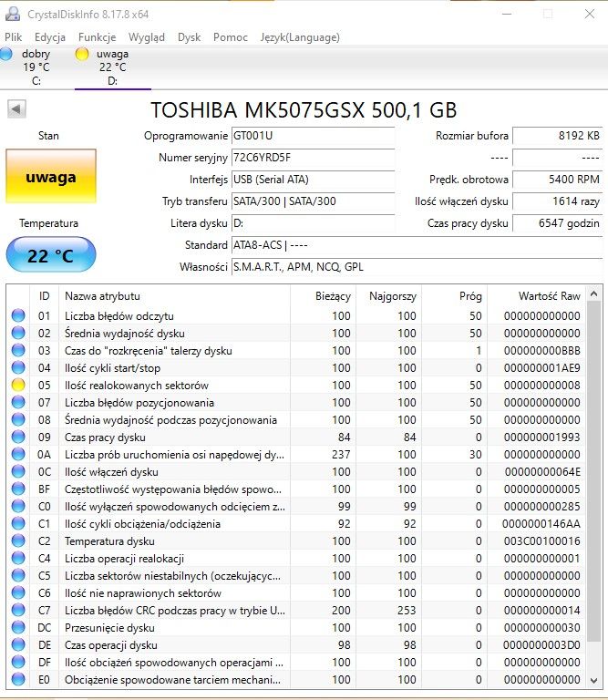Click the power-on hours field 6547 godzin
The height and width of the screenshot is (700, 608).
tap(558, 223)
